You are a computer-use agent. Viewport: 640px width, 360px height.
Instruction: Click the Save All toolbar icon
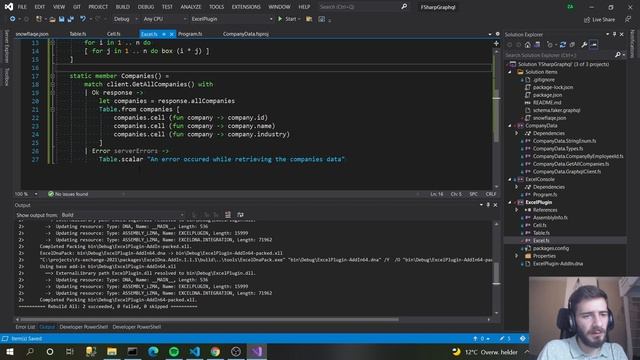tap(71, 19)
